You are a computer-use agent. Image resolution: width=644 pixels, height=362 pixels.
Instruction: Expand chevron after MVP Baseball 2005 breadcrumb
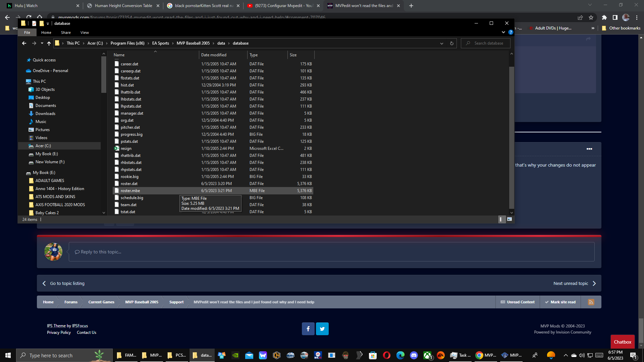pos(213,43)
